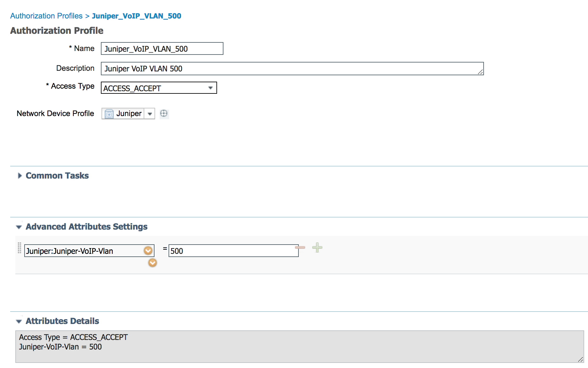
Task: Add a new attribute with plus icon
Action: pyautogui.click(x=317, y=247)
